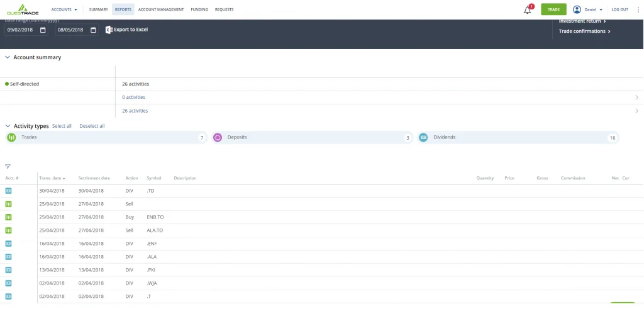Screen dimensions: 644x318
Task: Click Export to Excel
Action: (126, 30)
